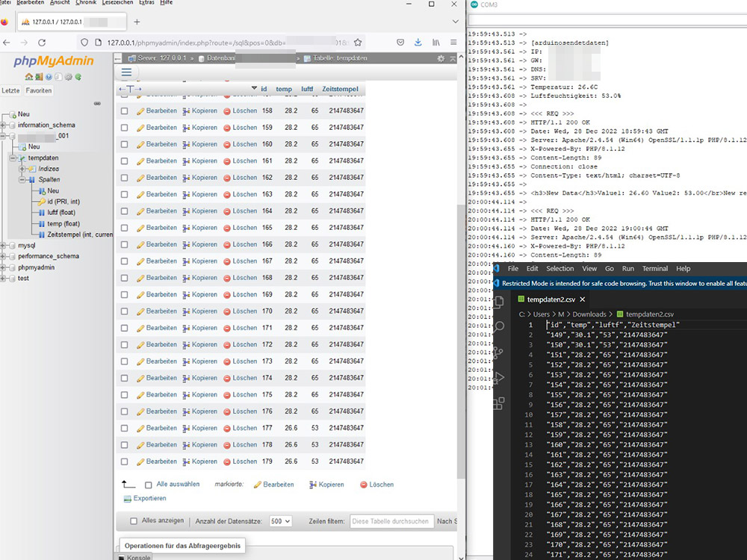Go back in Firefox history

[7, 43]
